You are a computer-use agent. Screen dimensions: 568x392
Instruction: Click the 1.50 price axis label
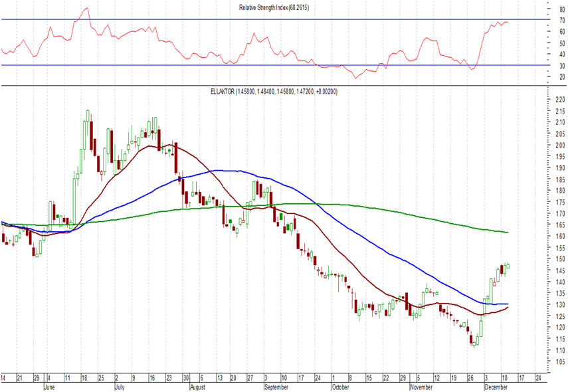[560, 259]
